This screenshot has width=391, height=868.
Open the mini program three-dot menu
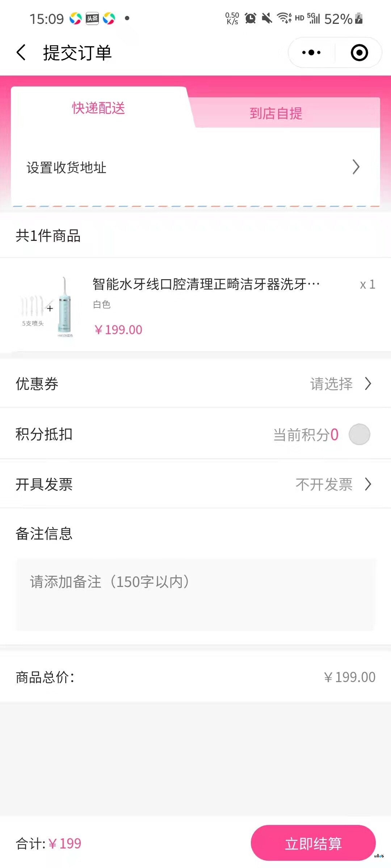(x=311, y=53)
